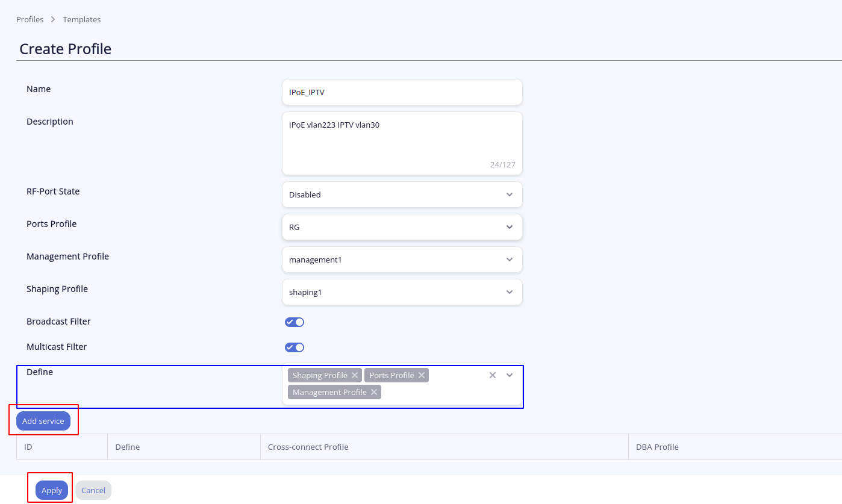Cancel profile creation

[93, 490]
